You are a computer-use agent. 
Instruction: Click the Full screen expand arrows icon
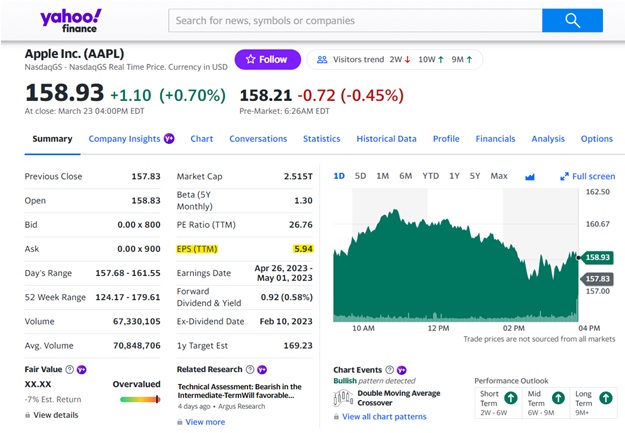(x=564, y=176)
